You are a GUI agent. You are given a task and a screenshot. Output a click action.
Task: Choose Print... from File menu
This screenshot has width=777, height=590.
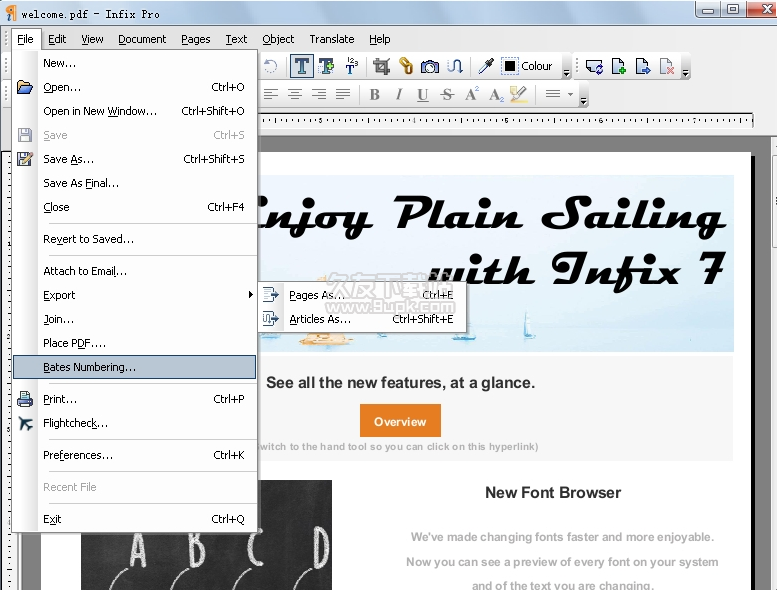click(135, 399)
